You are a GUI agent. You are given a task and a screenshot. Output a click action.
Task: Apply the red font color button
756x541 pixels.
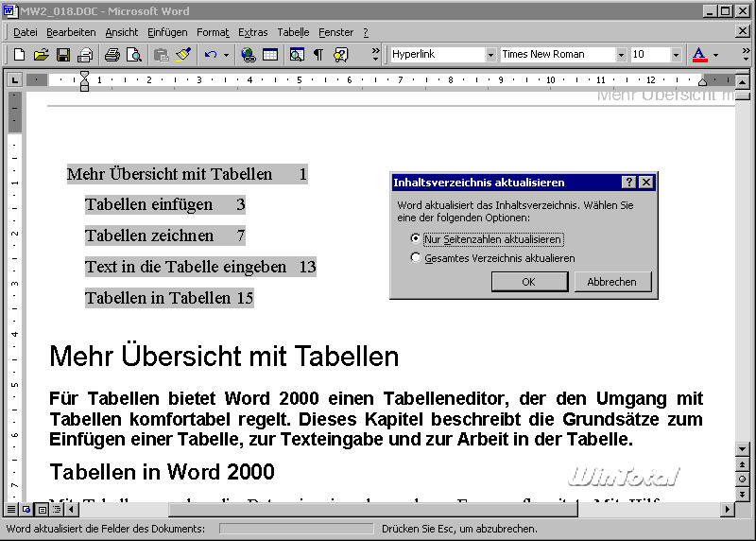point(699,55)
